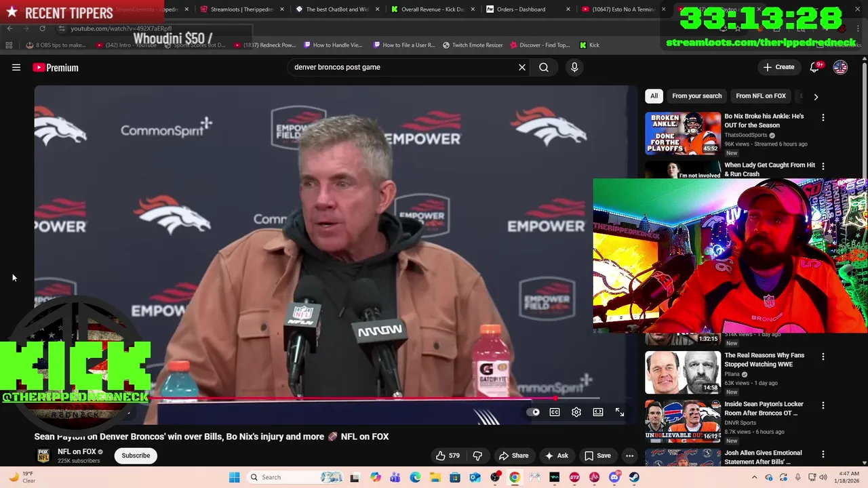Open Twitch Emote Resizer bookmark
The height and width of the screenshot is (488, 868).
tap(473, 45)
